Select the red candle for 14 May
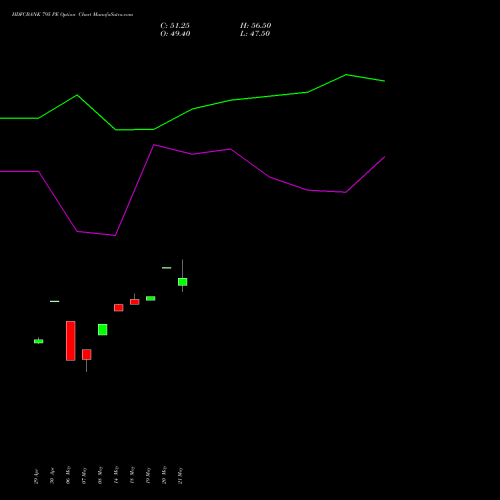The height and width of the screenshot is (500, 500). coord(119,308)
